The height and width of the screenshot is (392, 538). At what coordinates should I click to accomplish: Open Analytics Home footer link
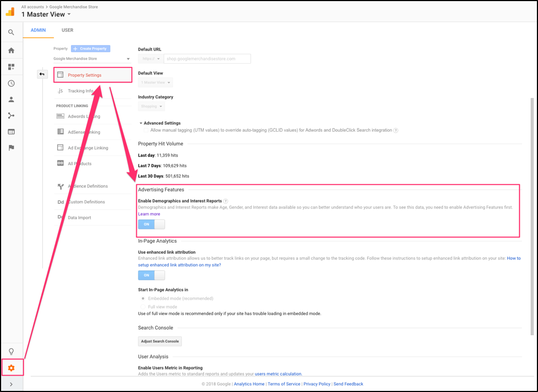point(249,384)
